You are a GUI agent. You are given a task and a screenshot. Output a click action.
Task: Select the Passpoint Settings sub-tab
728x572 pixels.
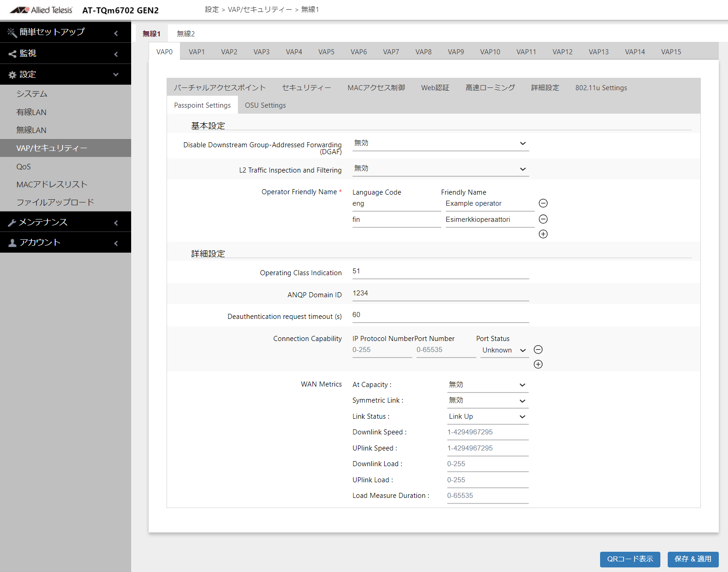point(202,105)
